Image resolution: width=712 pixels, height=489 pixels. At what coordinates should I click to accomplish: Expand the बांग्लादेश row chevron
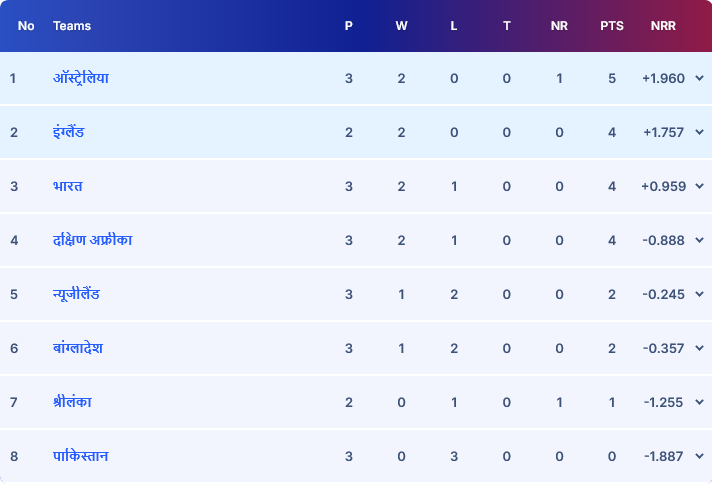click(699, 348)
